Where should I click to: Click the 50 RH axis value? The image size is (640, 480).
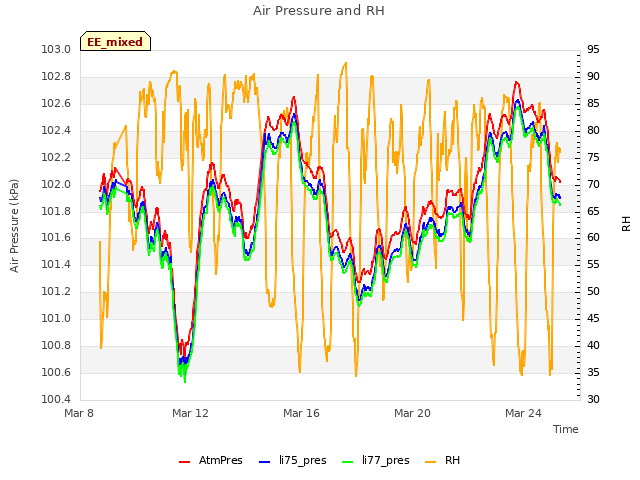point(593,291)
